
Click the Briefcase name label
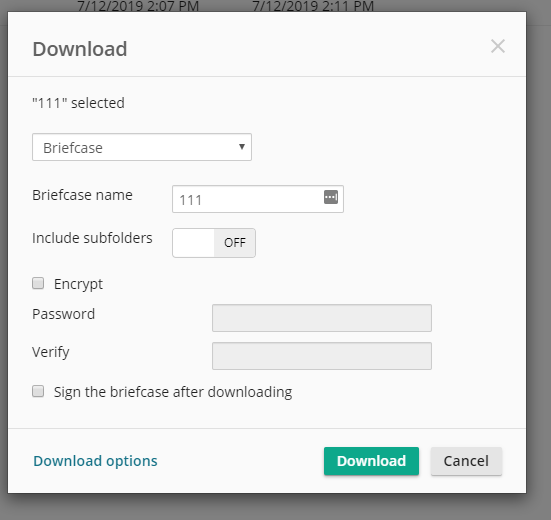point(82,195)
